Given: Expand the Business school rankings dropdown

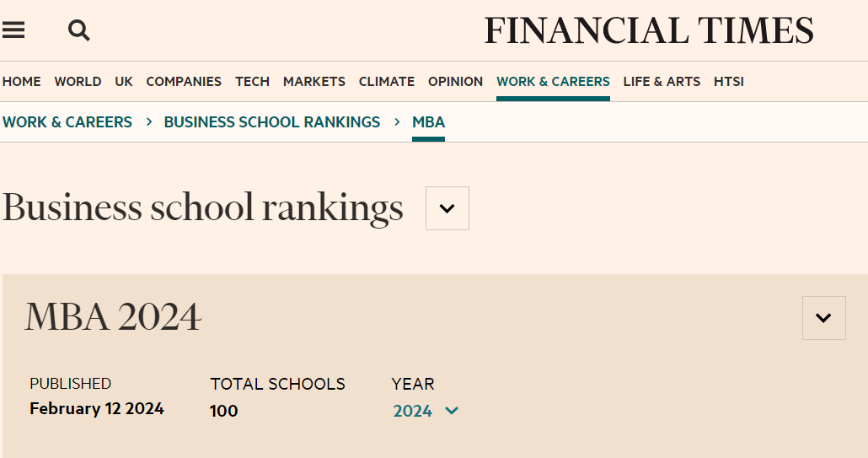Looking at the screenshot, I should [447, 208].
